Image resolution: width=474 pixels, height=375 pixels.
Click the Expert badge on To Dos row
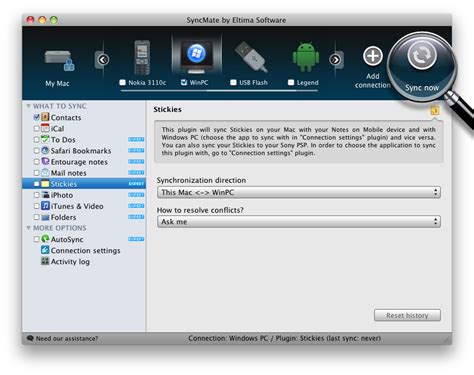coord(136,139)
